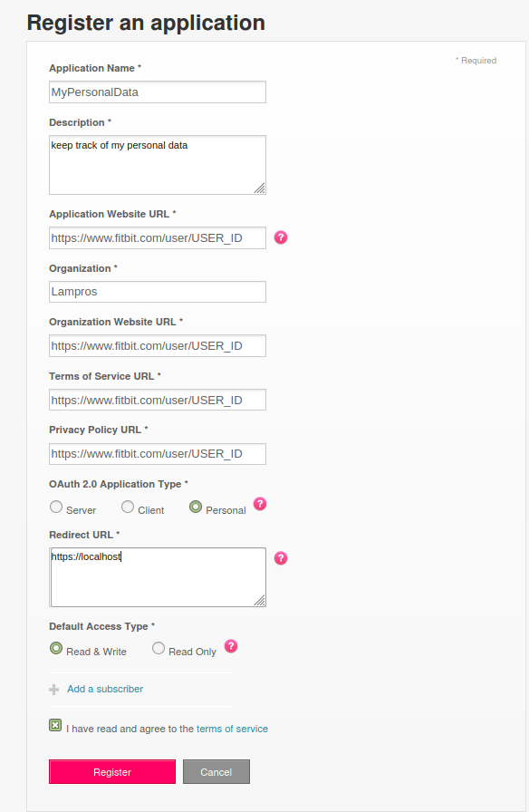Submit the form with the Register button
The image size is (529, 812).
pos(112,771)
